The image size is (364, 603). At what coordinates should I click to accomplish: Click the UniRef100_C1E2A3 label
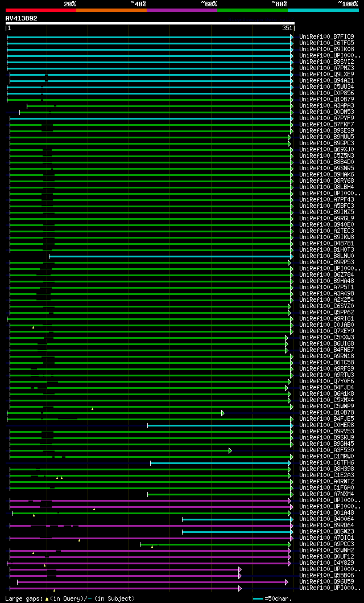(327, 475)
